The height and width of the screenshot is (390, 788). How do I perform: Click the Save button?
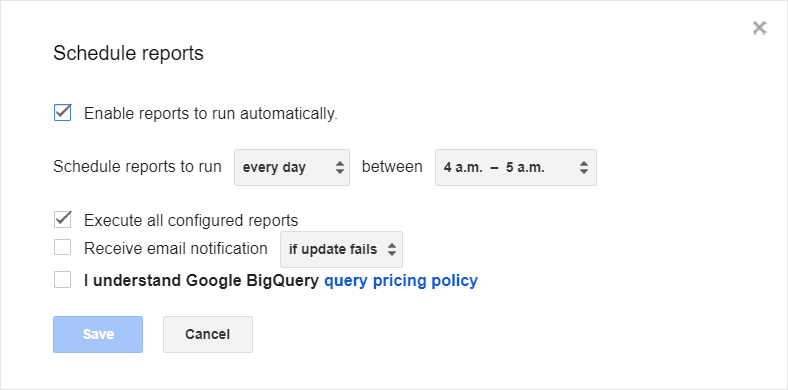pos(98,334)
